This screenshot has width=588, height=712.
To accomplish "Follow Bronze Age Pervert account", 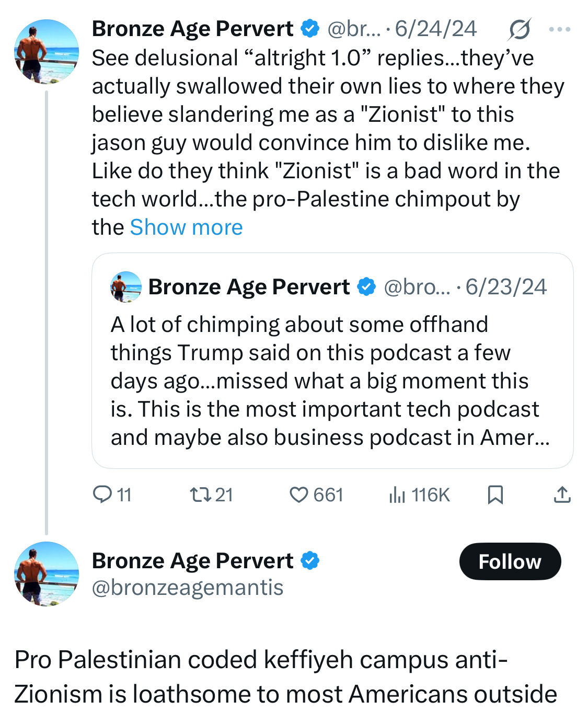I will (x=510, y=561).
